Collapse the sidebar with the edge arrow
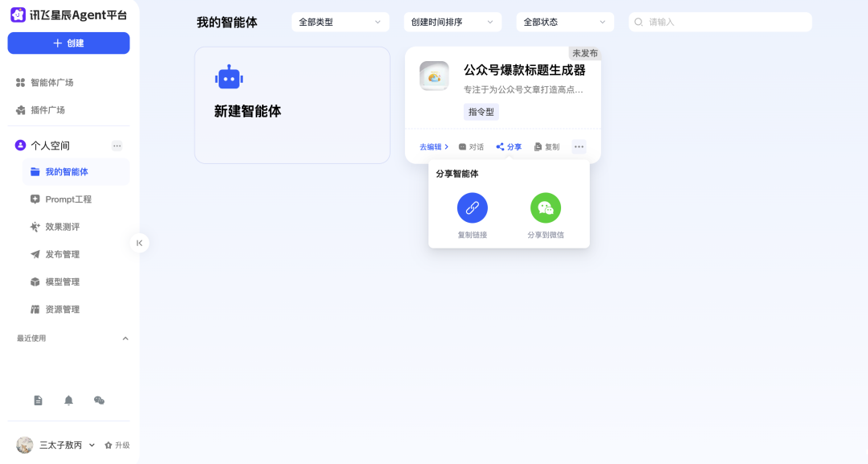Screen dimensions: 868x464 [x=140, y=242]
